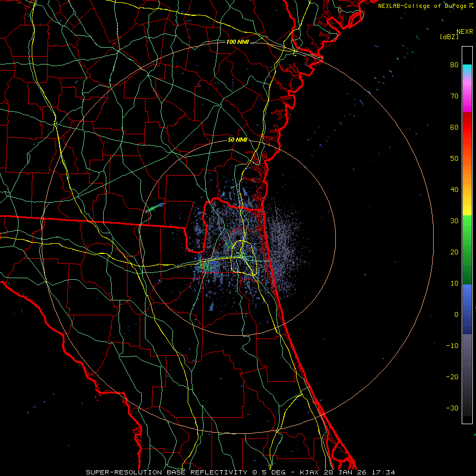The height and width of the screenshot is (476, 476).
Task: Click the 70 dBZ scale value
Action: coord(454,96)
